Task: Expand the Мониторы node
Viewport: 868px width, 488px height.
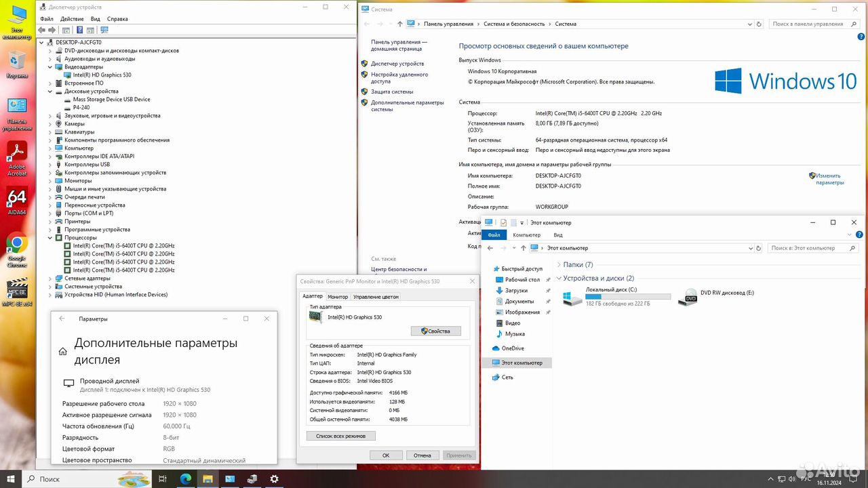Action: 50,181
